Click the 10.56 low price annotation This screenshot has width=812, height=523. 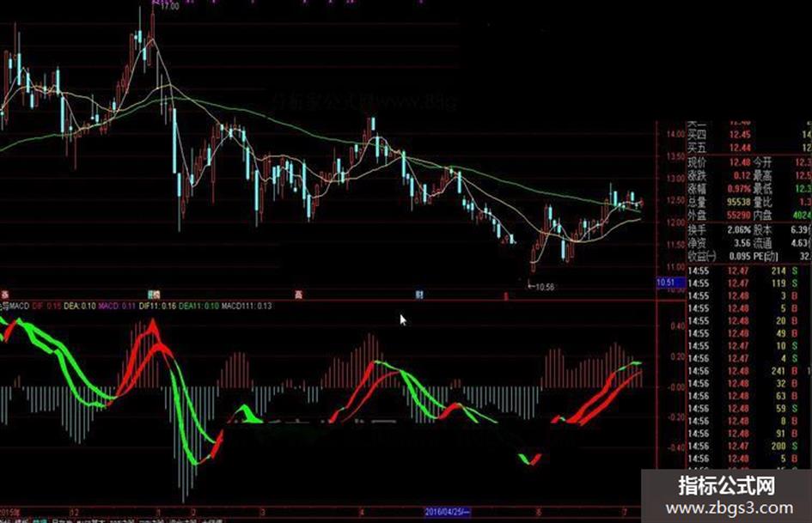click(544, 286)
